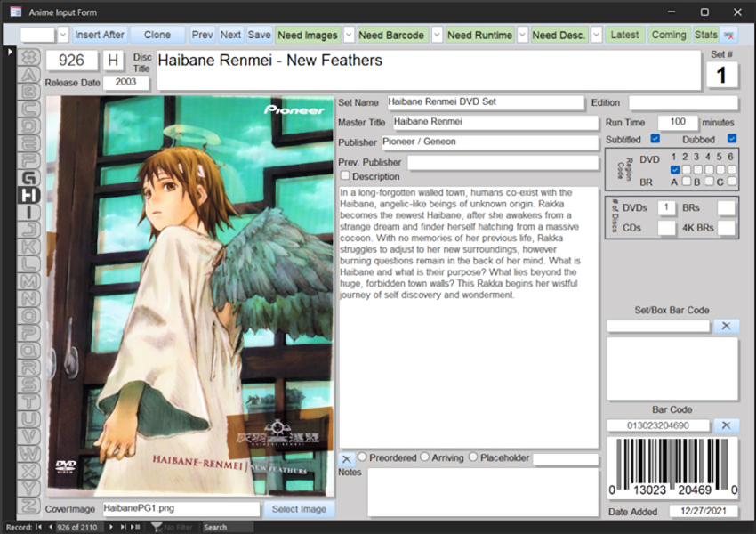Click the Release Date field 2003
This screenshot has width=756, height=534.
pos(125,83)
